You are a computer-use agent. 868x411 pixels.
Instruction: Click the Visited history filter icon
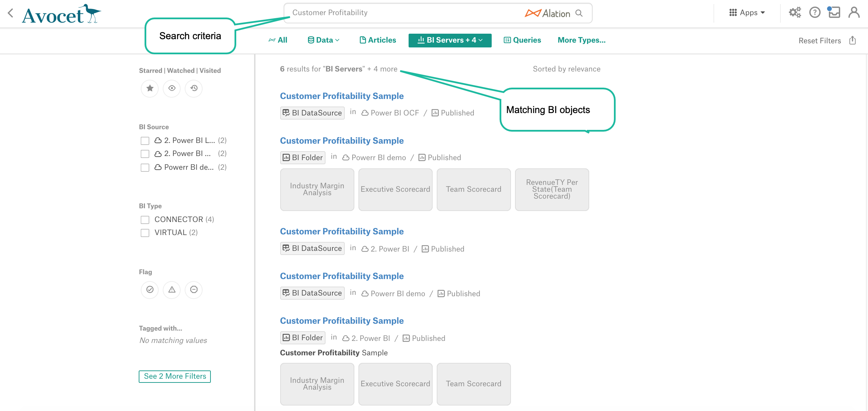[194, 88]
